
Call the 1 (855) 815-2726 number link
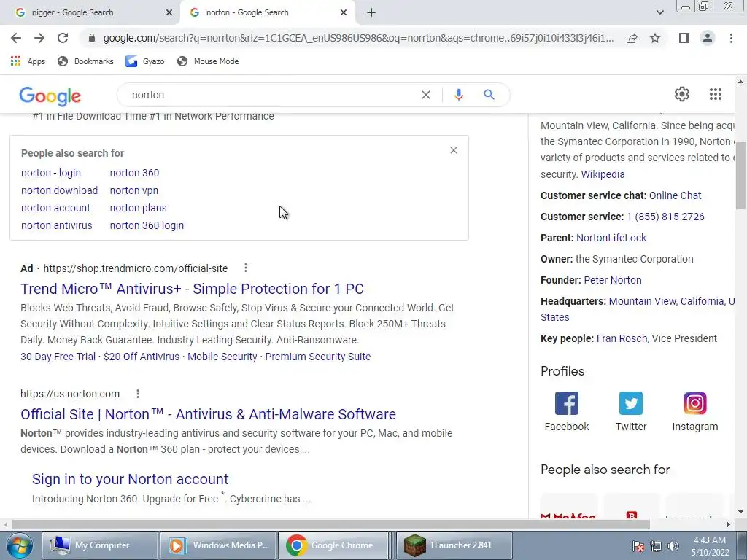point(665,217)
